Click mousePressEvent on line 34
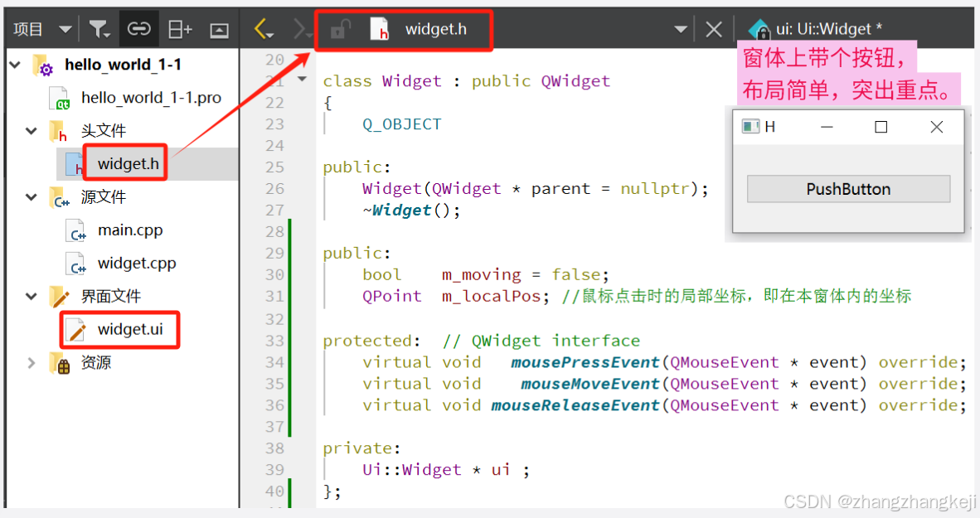980x518 pixels. [x=585, y=362]
